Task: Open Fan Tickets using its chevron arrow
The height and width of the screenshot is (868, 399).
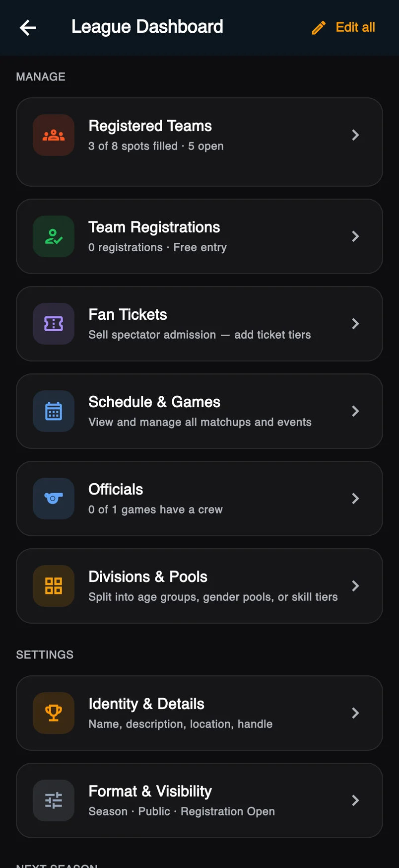Action: click(x=355, y=324)
